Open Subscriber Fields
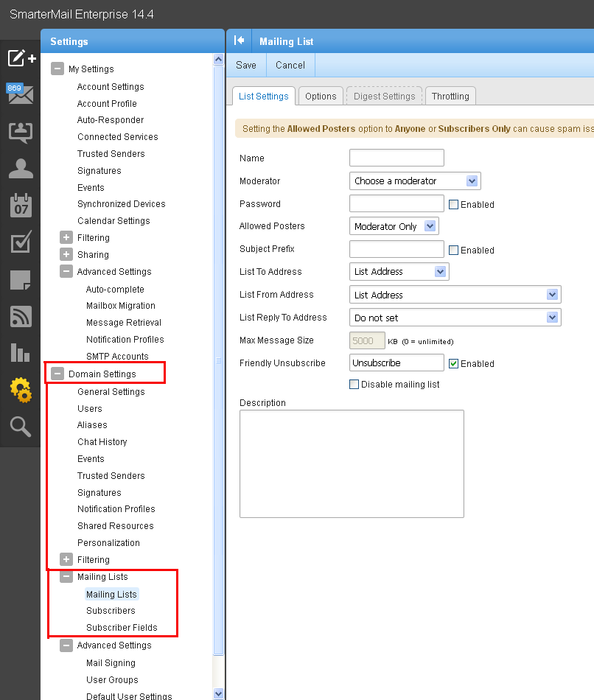 [x=122, y=627]
